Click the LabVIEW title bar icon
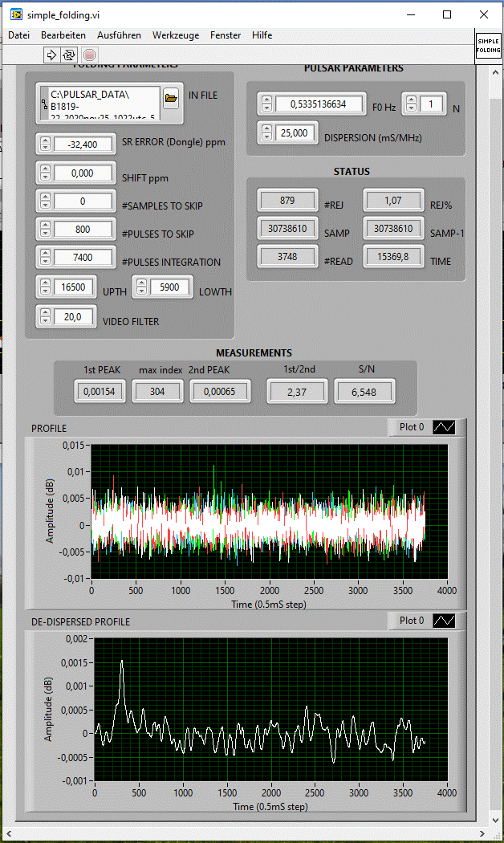Viewport: 504px width, 843px height. 16,14
